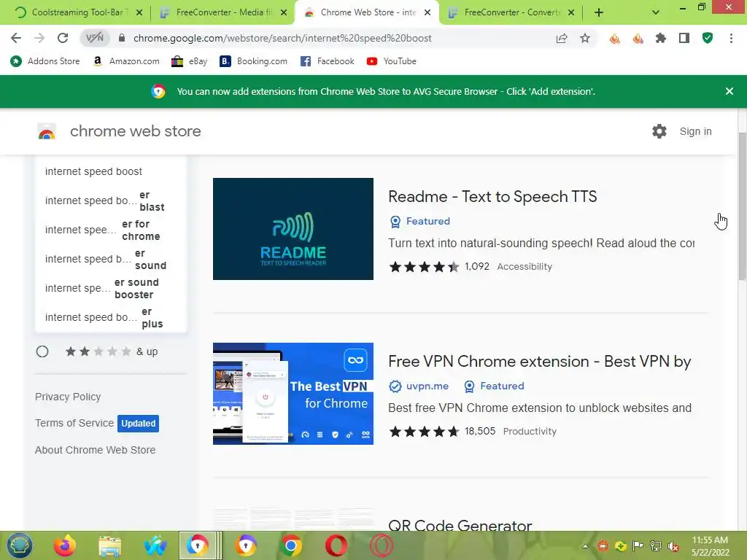Click the lock icon for site info
747x560 pixels.
tap(122, 38)
